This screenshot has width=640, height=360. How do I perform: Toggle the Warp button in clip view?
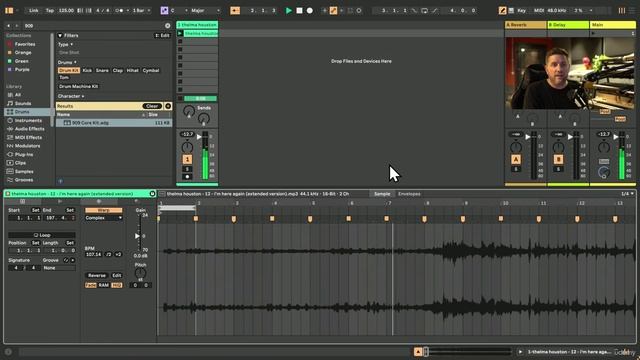pyautogui.click(x=103, y=210)
